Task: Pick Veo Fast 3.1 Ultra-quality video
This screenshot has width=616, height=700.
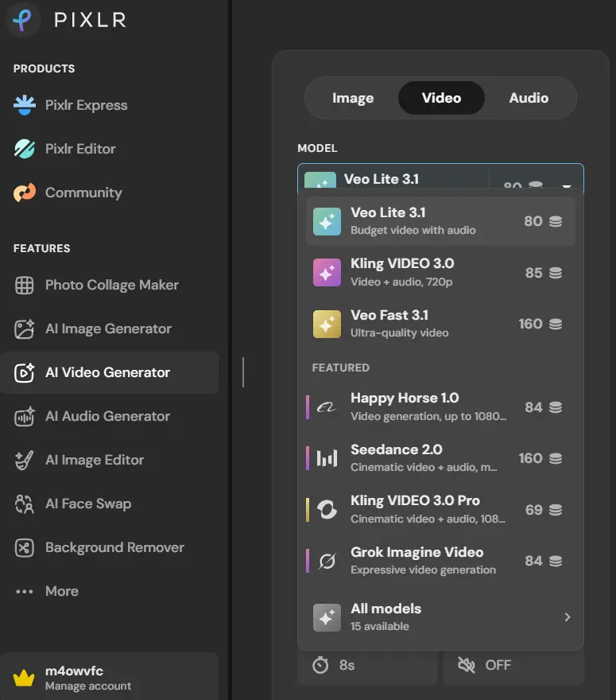Action: coord(440,324)
